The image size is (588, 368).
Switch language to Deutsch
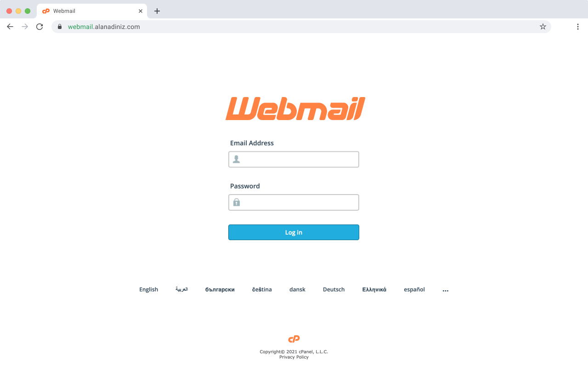click(x=334, y=289)
